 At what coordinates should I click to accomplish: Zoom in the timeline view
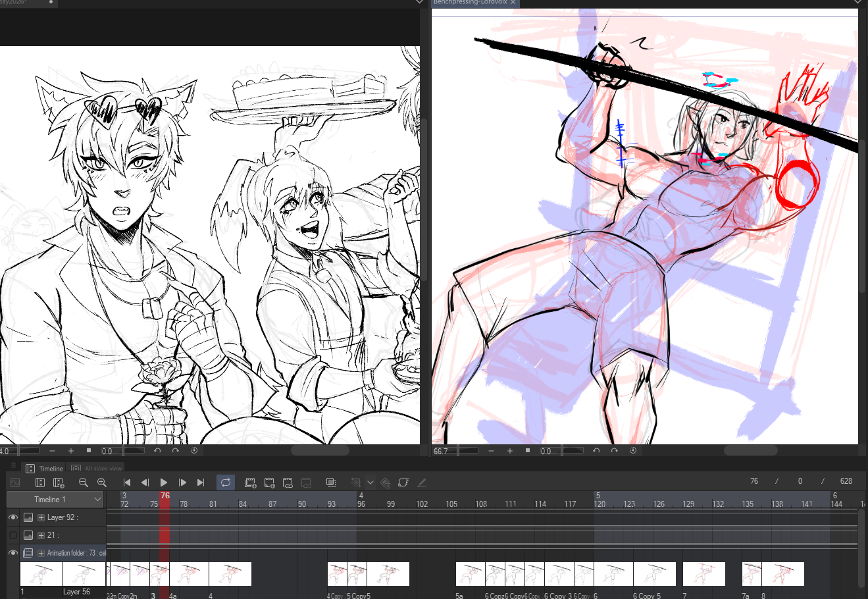coord(101,482)
